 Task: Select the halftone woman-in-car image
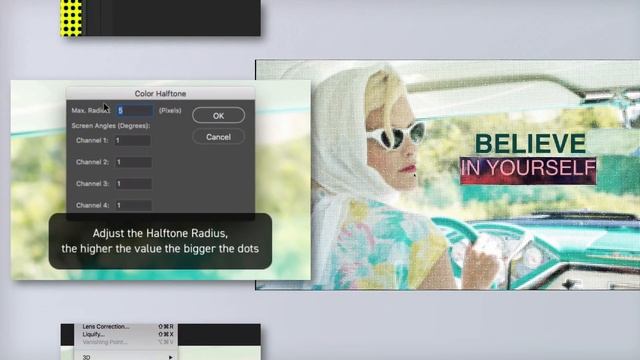click(447, 175)
